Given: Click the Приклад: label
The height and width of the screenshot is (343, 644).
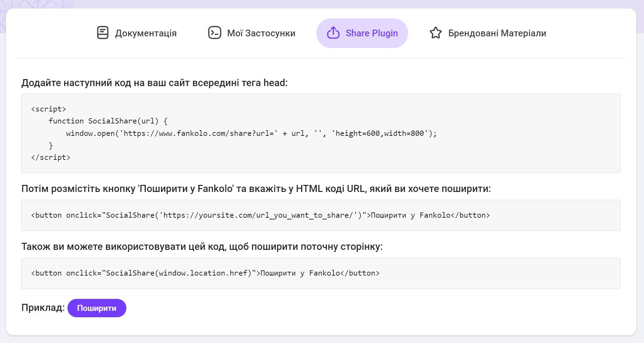Looking at the screenshot, I should coord(43,308).
